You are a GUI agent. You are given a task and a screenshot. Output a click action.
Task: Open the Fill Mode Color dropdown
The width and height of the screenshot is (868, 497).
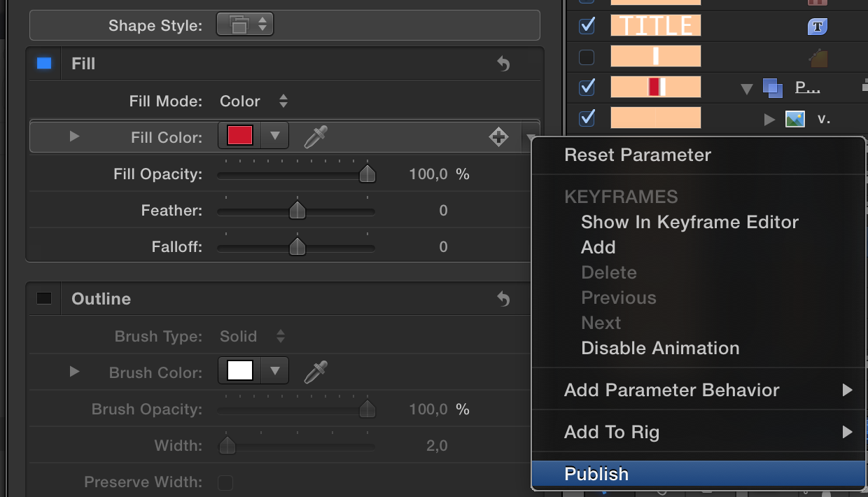(x=253, y=101)
